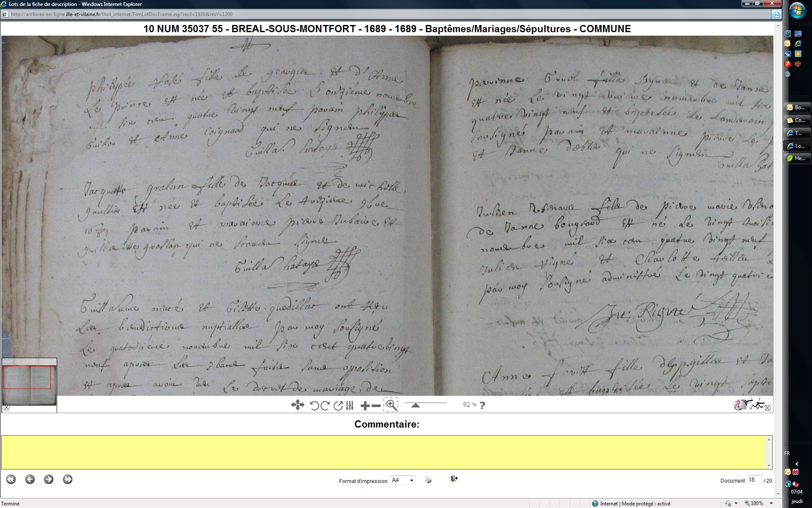Zoom out with the minus icon
Viewport: 812px width, 508px height.
376,406
